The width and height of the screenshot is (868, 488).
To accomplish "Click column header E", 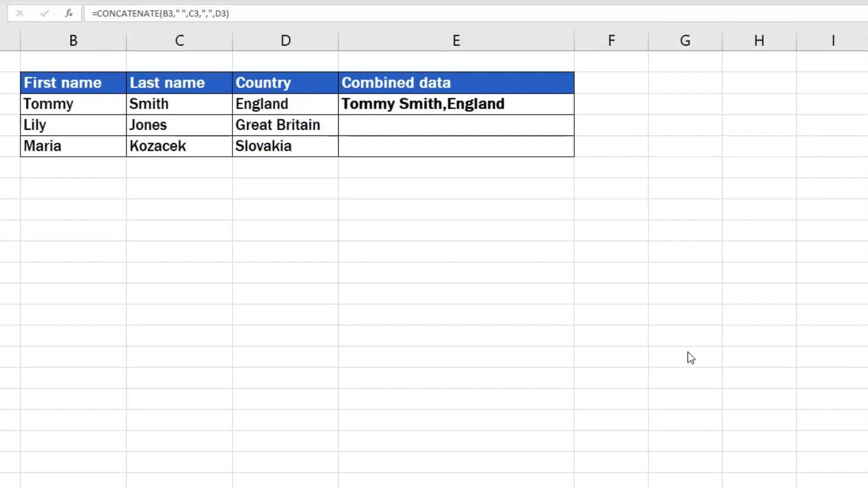I will (456, 40).
